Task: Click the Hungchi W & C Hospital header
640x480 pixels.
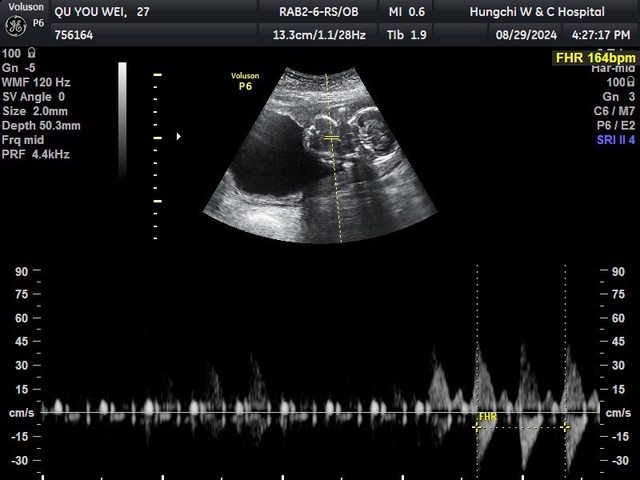Action: (537, 12)
